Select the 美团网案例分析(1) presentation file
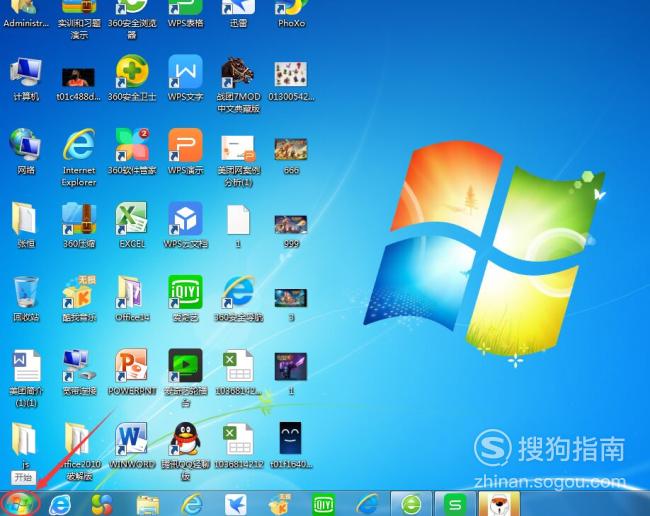 coord(238,161)
